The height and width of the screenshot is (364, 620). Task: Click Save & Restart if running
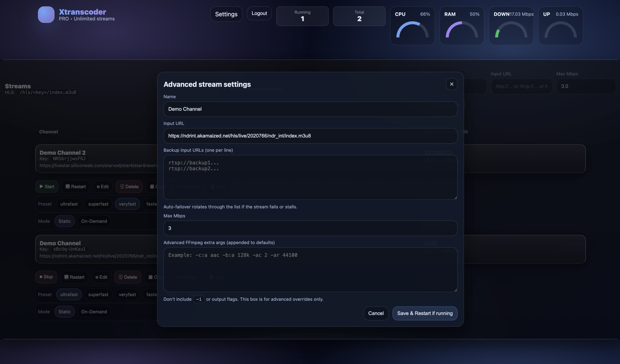point(425,313)
